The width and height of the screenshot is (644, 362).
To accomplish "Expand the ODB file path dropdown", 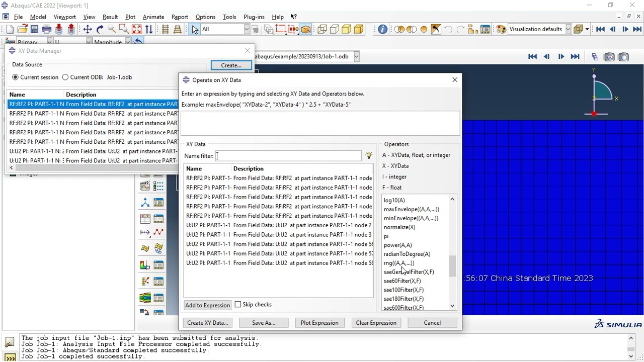I will click(356, 57).
